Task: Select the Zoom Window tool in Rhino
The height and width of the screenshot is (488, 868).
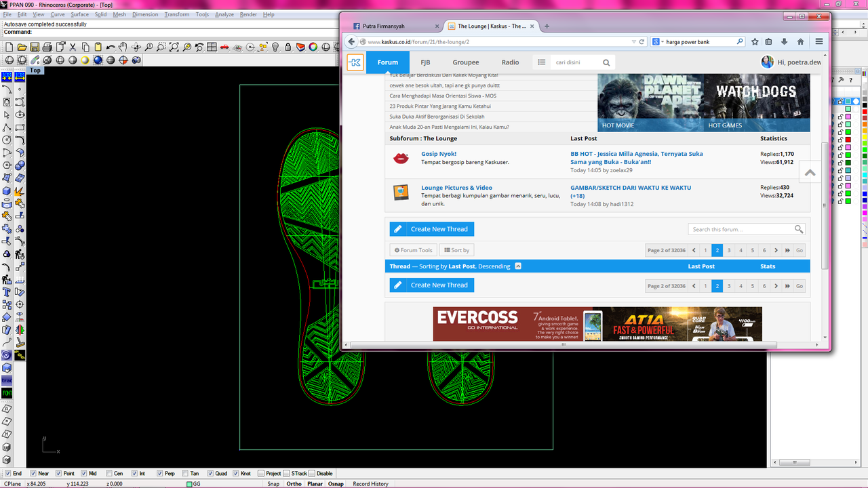Action: [161, 47]
